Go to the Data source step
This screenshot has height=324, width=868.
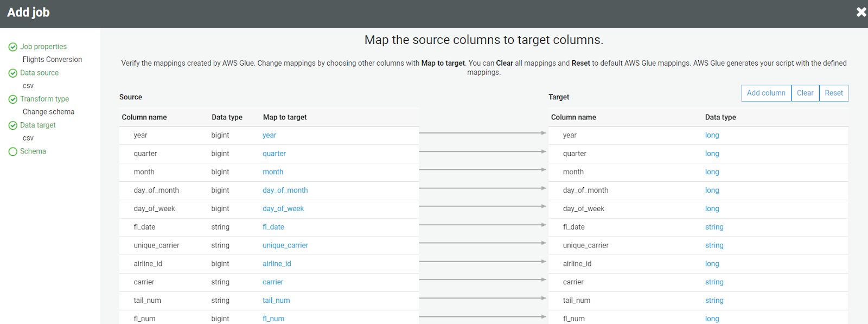pos(39,73)
